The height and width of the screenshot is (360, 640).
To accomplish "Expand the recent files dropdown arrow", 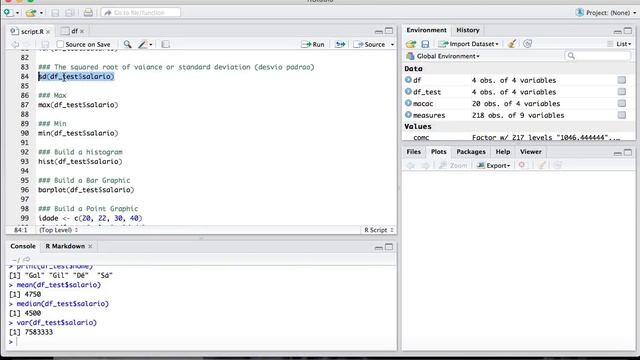I will [x=41, y=13].
